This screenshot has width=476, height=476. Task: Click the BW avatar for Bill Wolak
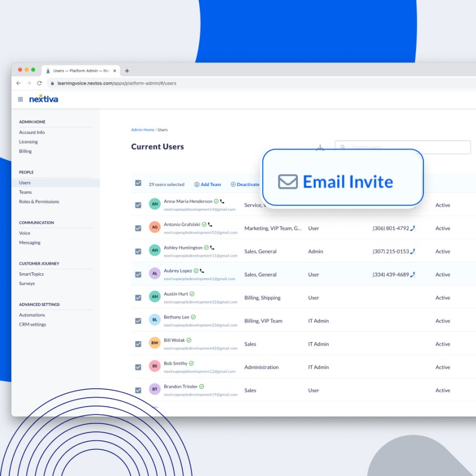pyautogui.click(x=155, y=343)
